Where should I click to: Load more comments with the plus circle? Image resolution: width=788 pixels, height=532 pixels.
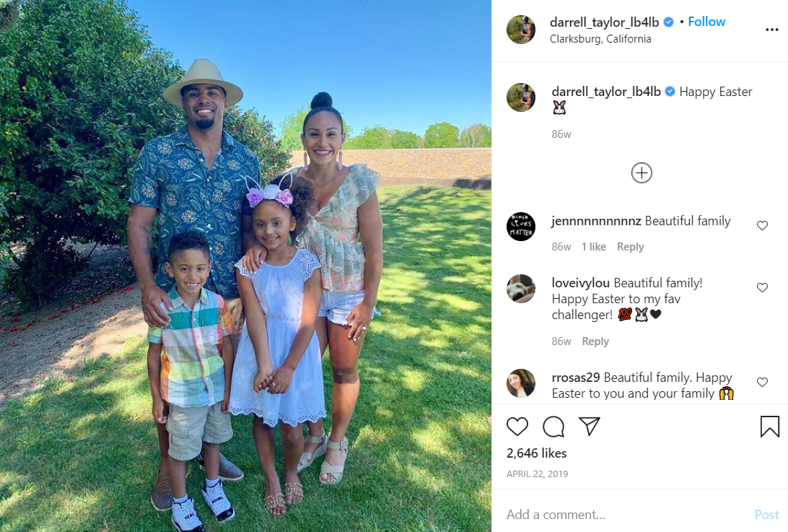[642, 173]
